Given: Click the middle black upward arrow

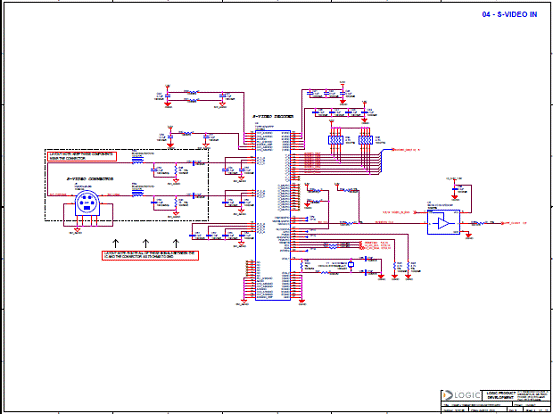Looking at the screenshot, I should [146, 243].
